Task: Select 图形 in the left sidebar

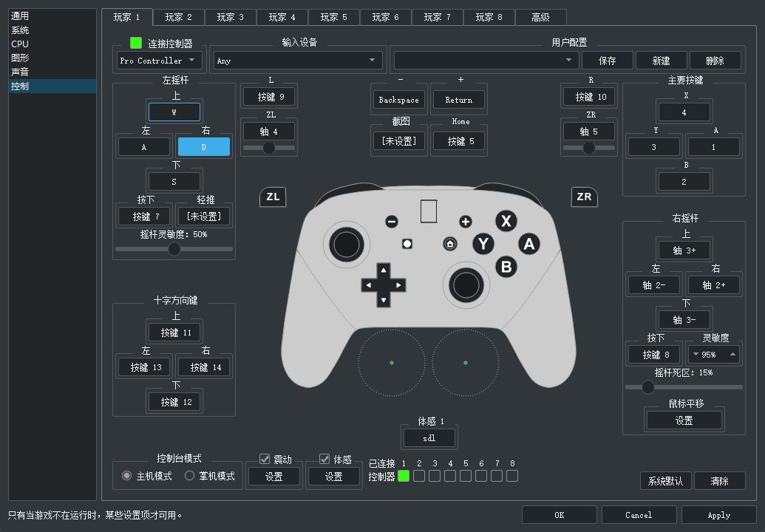Action: point(20,58)
